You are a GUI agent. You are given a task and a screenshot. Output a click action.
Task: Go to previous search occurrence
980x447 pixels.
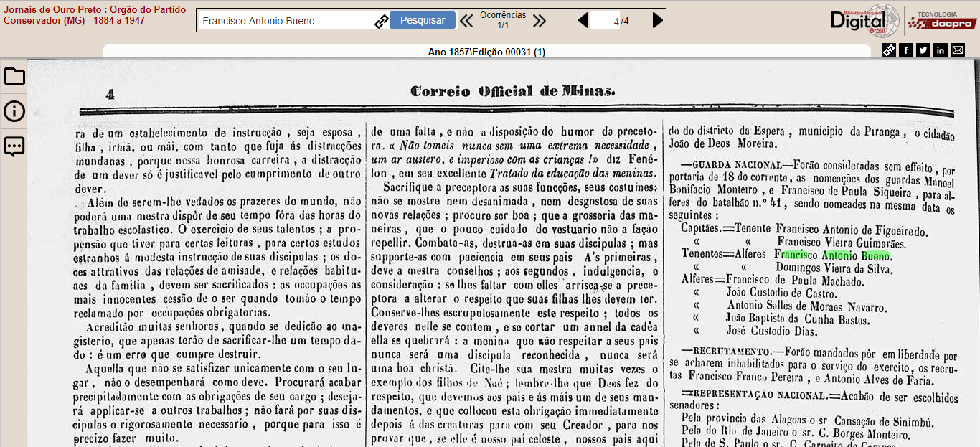point(466,21)
